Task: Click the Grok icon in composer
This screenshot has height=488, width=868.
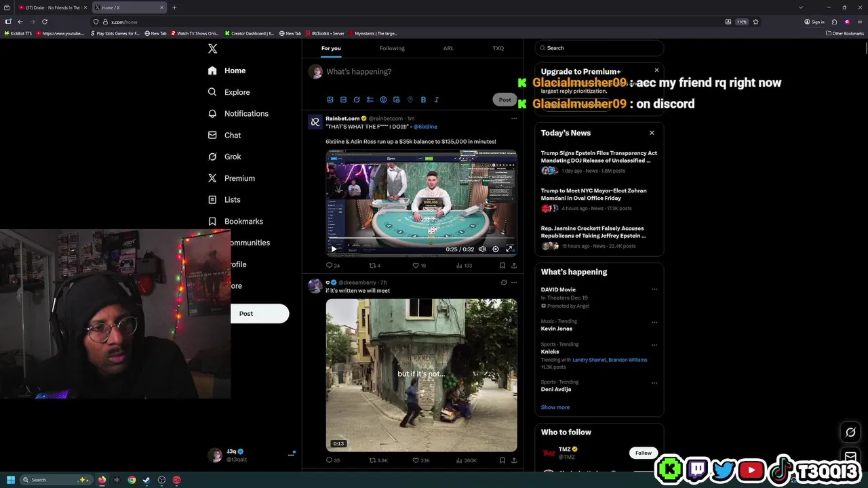Action: point(357,100)
